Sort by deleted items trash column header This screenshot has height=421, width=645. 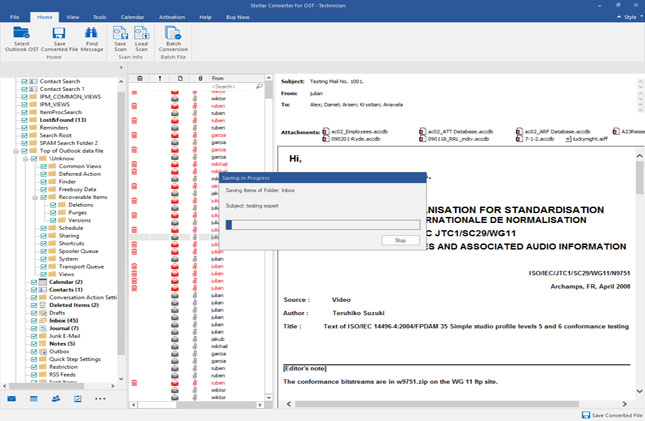tap(140, 78)
